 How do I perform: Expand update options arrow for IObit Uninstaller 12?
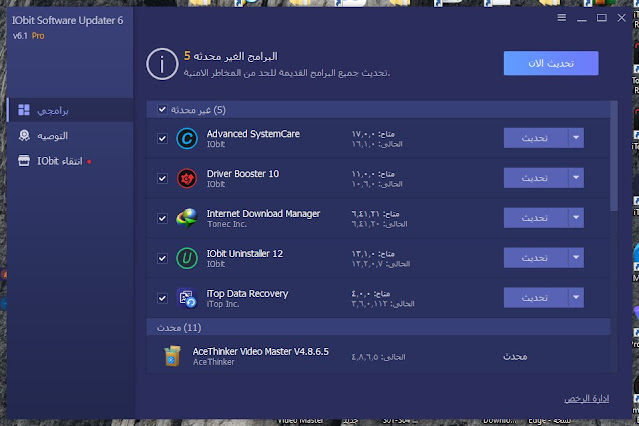[576, 258]
